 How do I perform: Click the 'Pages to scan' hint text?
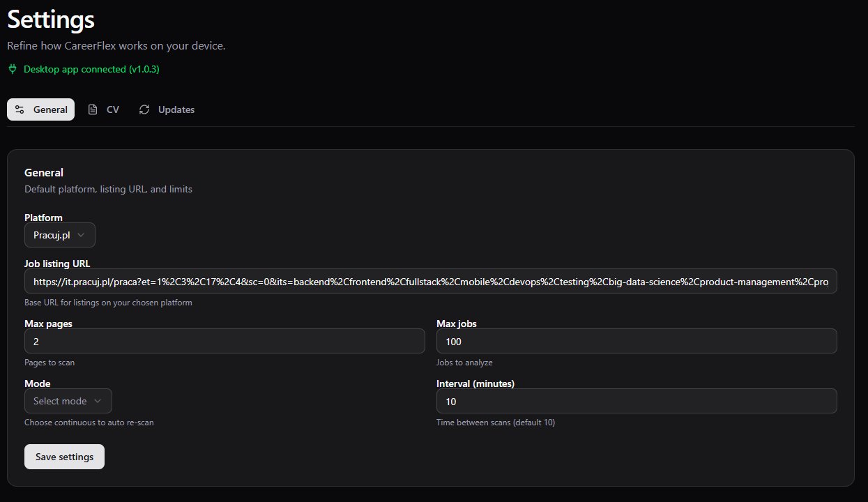tap(50, 363)
